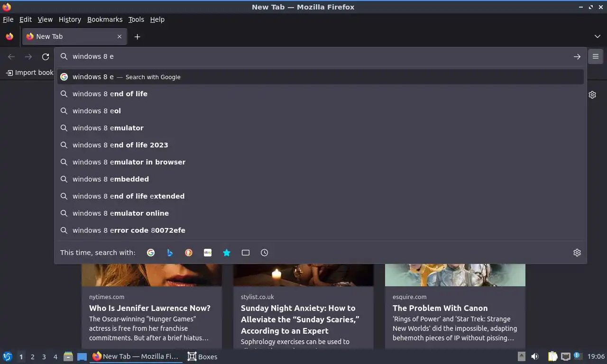Viewport: 607px width, 364px height.
Task: Open the Tools menu
Action: click(x=136, y=19)
